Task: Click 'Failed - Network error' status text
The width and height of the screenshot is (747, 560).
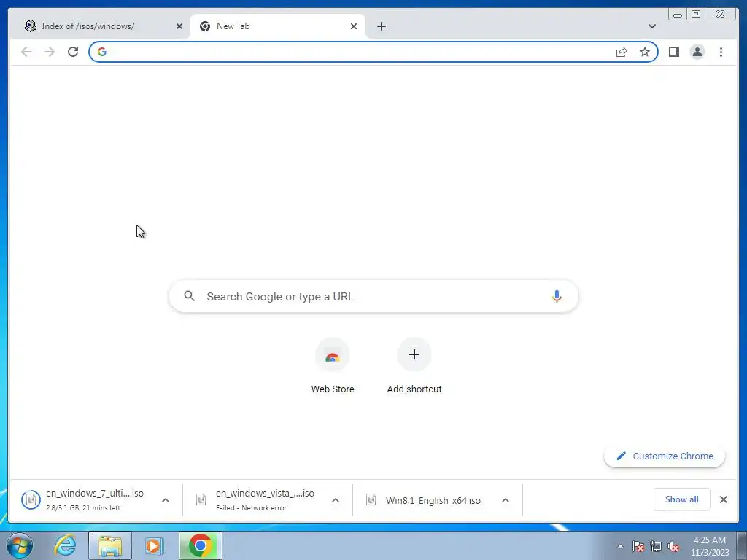Action: pos(251,508)
